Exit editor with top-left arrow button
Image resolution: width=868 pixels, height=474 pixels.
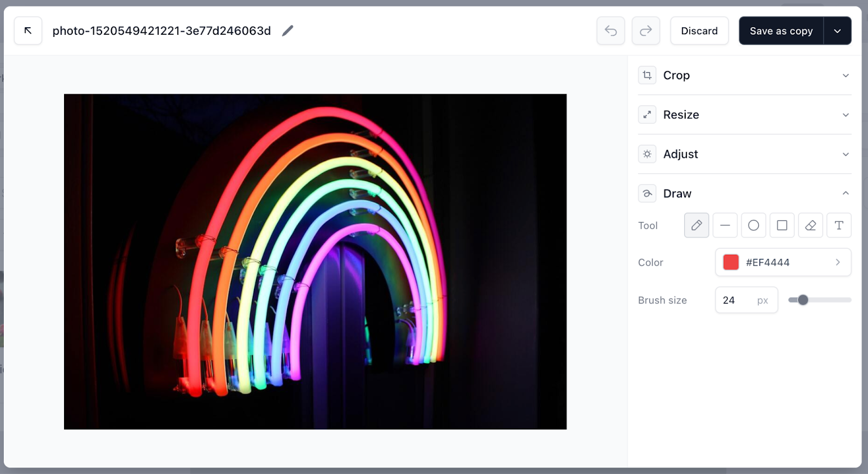[x=28, y=31]
